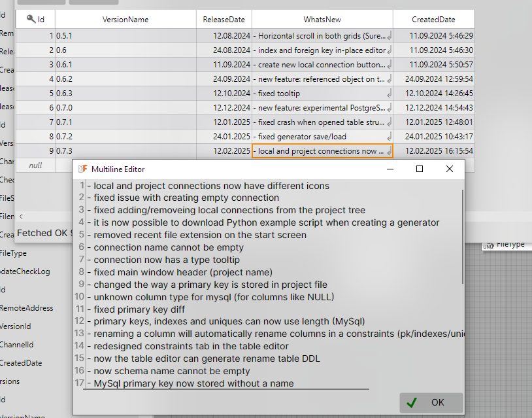Image resolution: width=532 pixels, height=418 pixels.
Task: Click CreatedDate cell '11.09.2024 5:46:29'
Action: pos(433,36)
